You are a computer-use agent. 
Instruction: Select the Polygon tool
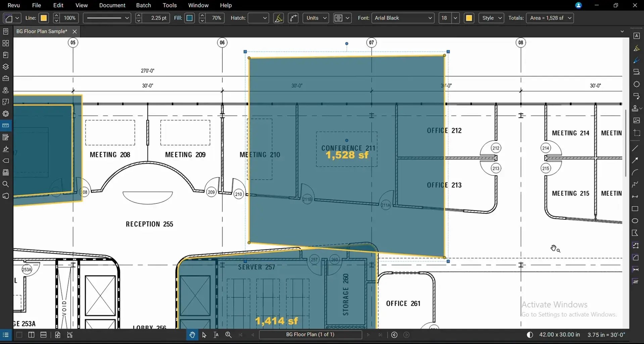pyautogui.click(x=635, y=233)
